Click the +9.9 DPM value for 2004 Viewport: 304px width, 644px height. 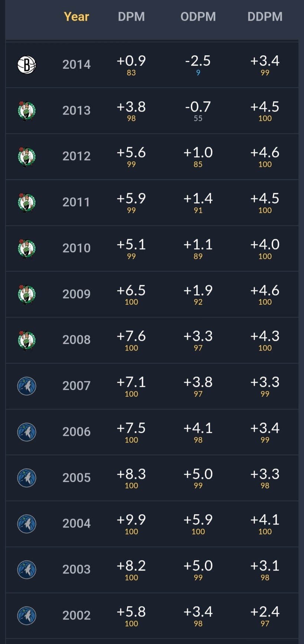click(131, 520)
